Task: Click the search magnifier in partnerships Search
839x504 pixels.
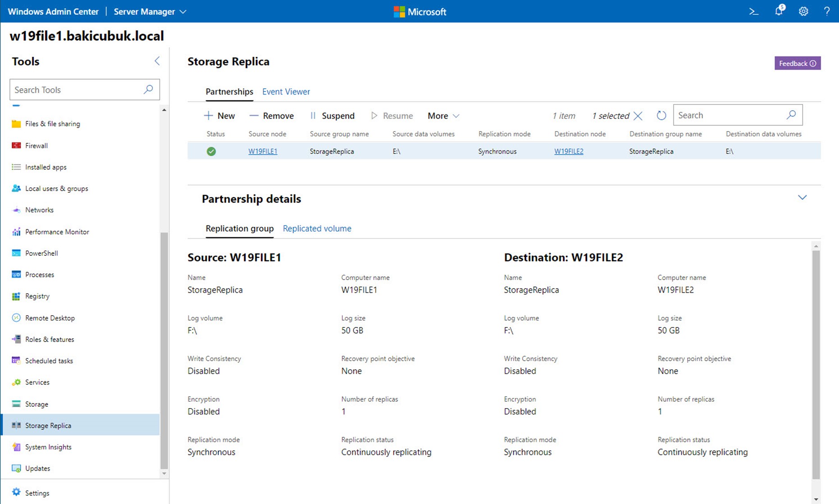Action: point(791,115)
